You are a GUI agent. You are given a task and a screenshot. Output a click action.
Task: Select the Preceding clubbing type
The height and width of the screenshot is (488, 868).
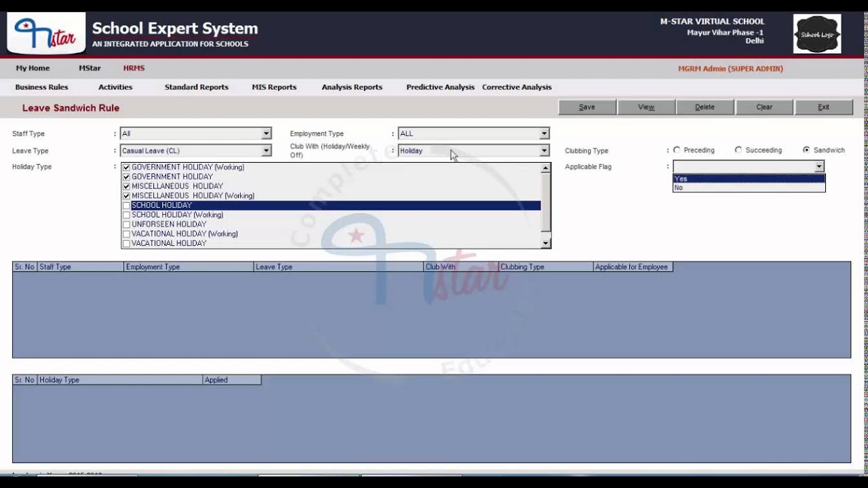point(677,150)
